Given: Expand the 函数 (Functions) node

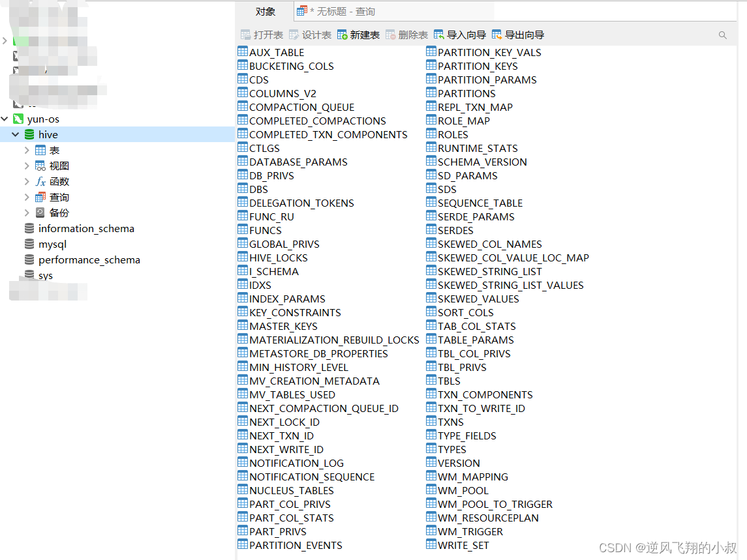Looking at the screenshot, I should (x=27, y=181).
